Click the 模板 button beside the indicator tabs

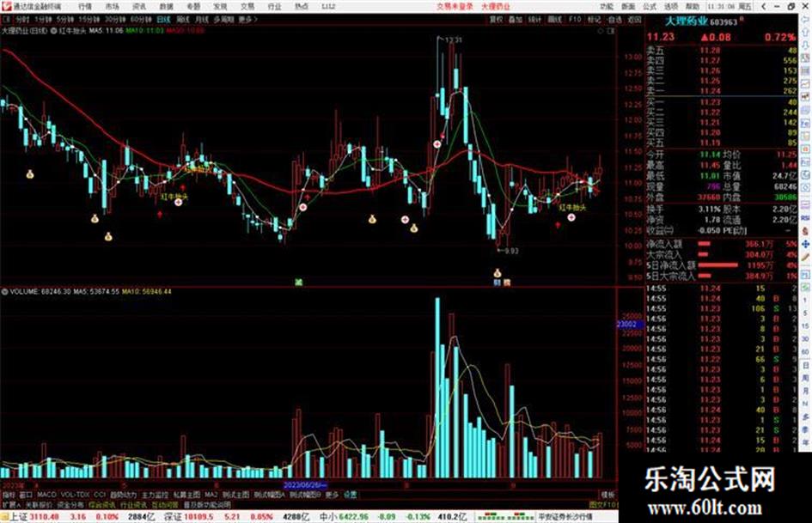[x=607, y=495]
